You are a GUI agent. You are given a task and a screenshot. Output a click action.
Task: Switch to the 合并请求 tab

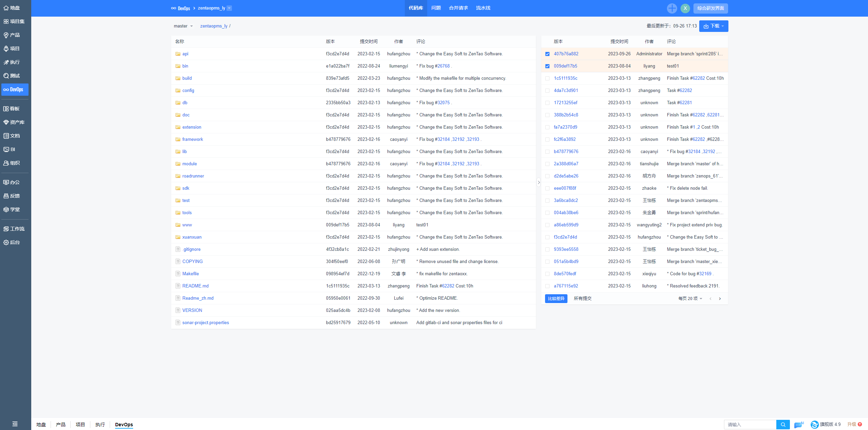coord(458,8)
